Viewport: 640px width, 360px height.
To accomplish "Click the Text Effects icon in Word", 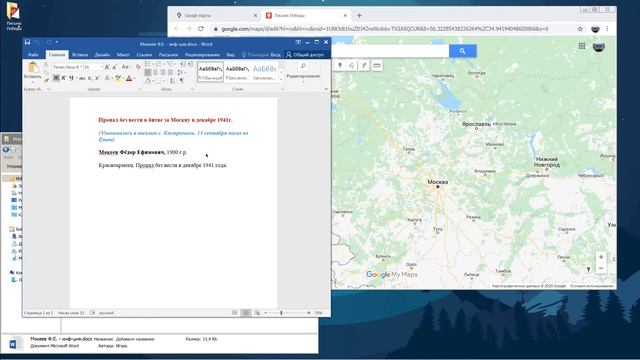I will (107, 78).
